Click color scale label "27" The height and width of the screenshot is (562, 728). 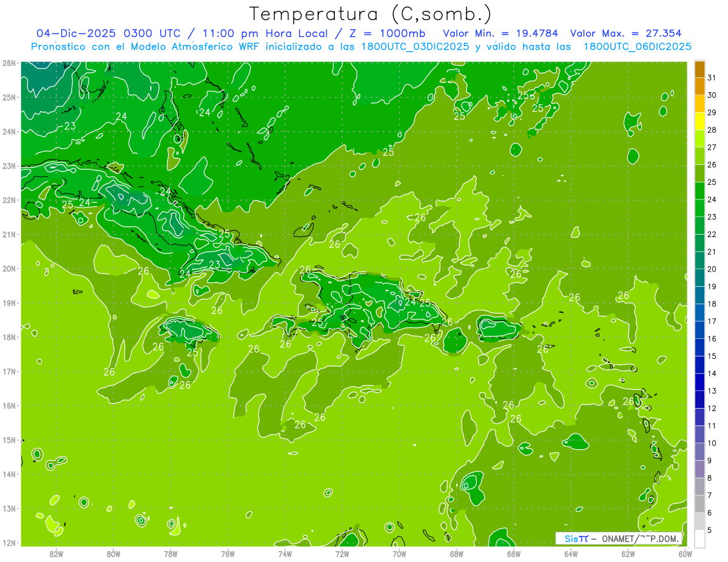click(x=712, y=147)
